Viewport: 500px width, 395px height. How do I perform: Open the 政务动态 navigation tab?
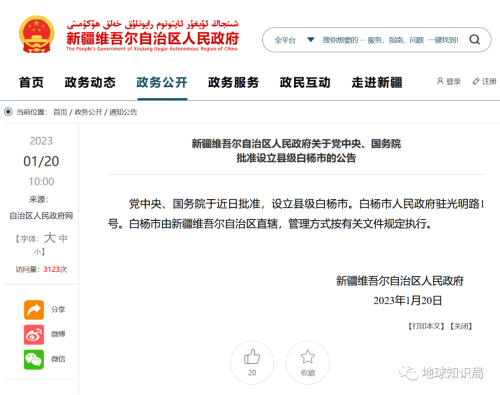point(90,82)
